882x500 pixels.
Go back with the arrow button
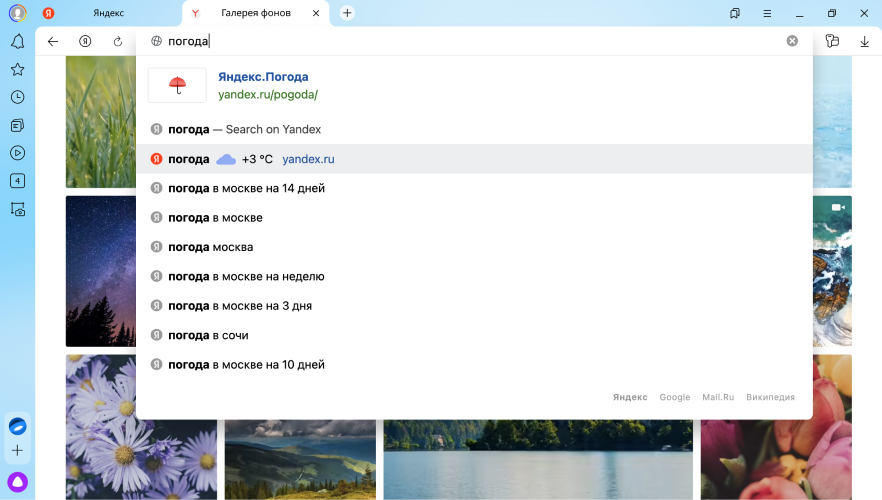point(53,41)
